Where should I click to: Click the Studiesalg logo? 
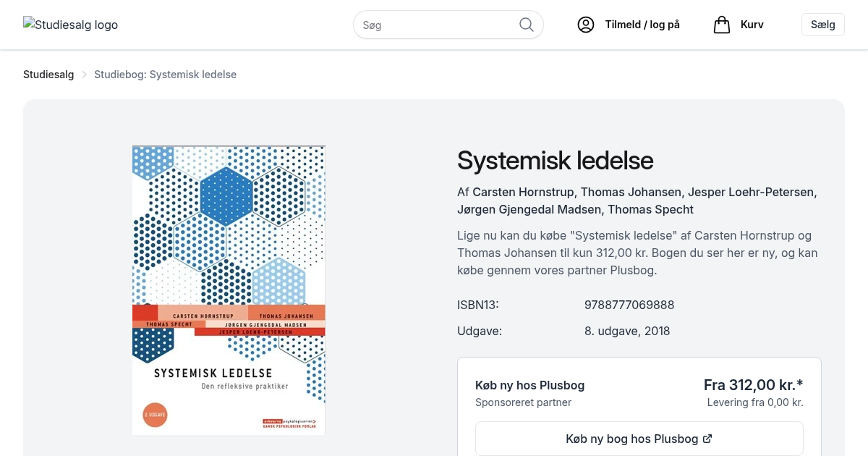pos(71,25)
